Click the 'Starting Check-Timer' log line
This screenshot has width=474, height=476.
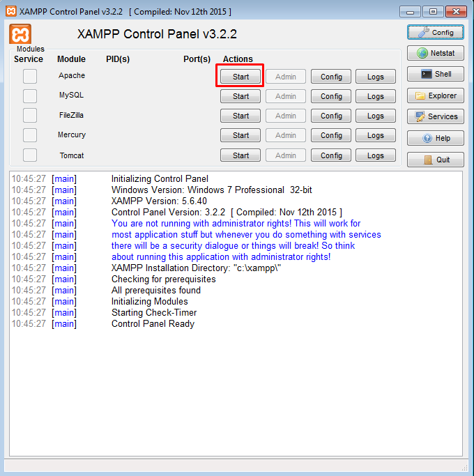[154, 313]
